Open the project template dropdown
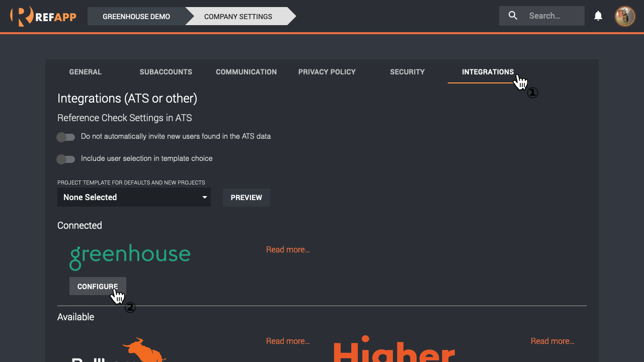This screenshot has width=644, height=362. (134, 197)
